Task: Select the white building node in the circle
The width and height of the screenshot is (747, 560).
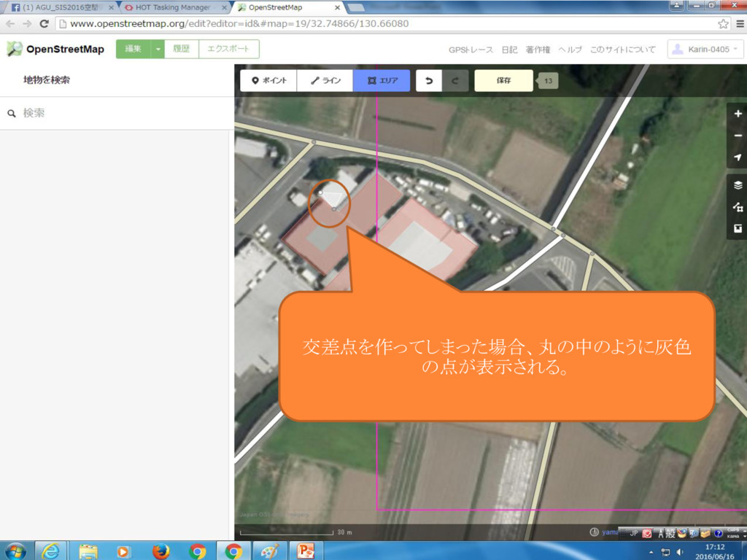Action: click(x=321, y=192)
